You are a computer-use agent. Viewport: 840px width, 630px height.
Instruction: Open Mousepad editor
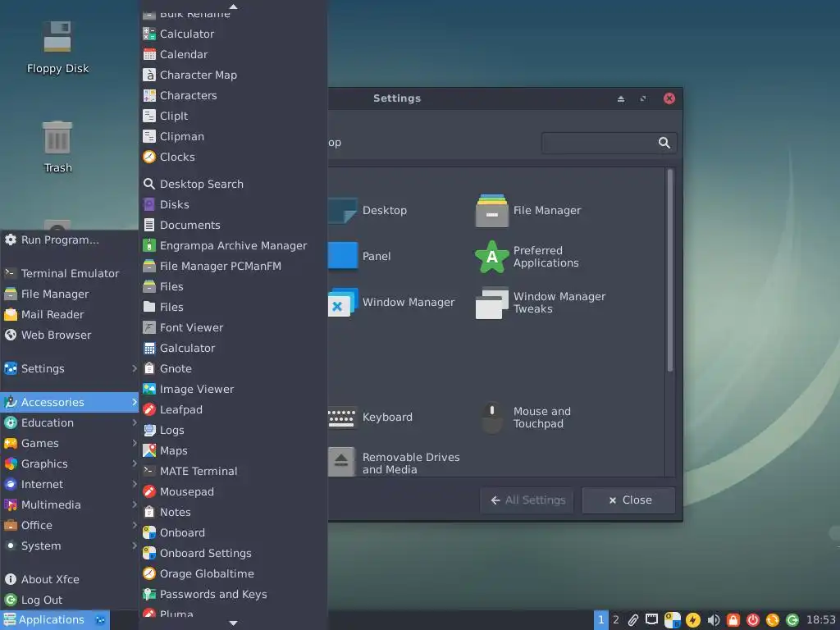(233, 492)
